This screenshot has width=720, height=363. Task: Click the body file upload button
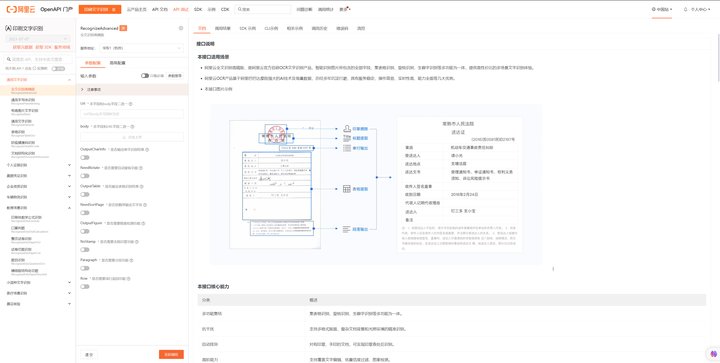[x=132, y=137]
